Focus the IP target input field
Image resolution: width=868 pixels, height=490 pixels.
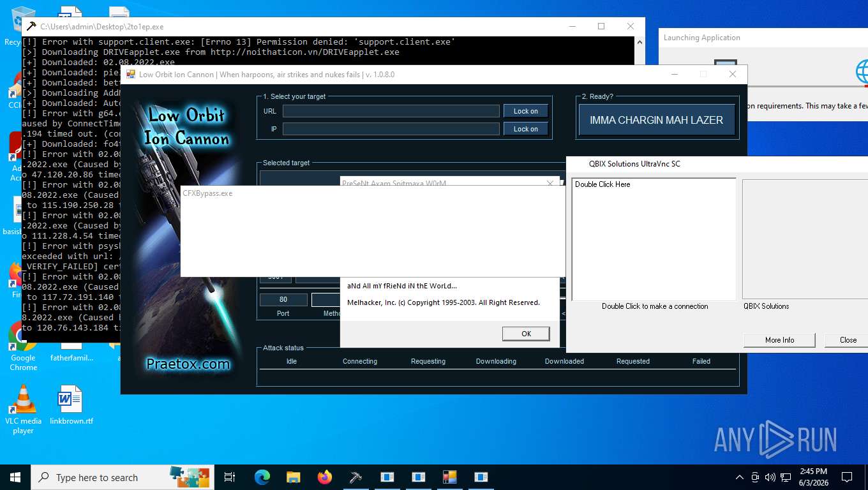click(x=391, y=129)
